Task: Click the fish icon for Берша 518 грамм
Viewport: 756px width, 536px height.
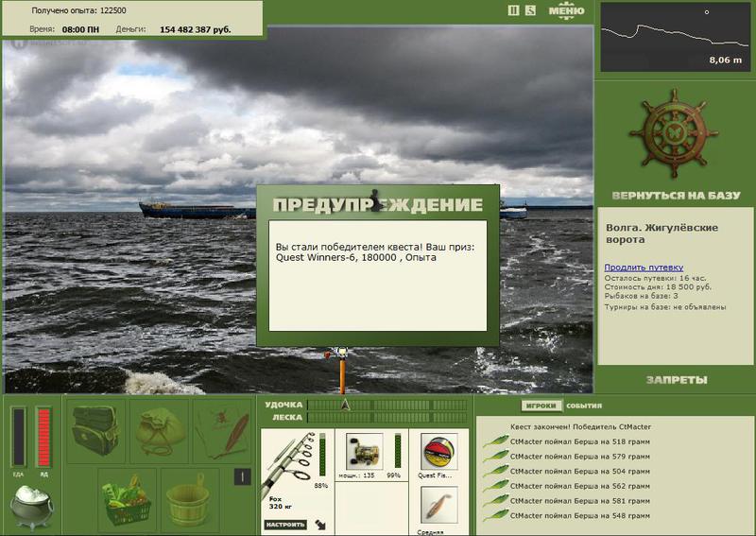Action: click(x=495, y=441)
